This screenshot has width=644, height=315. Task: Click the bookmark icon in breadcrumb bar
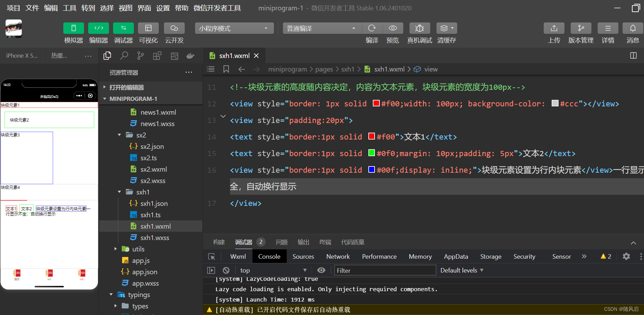click(226, 69)
